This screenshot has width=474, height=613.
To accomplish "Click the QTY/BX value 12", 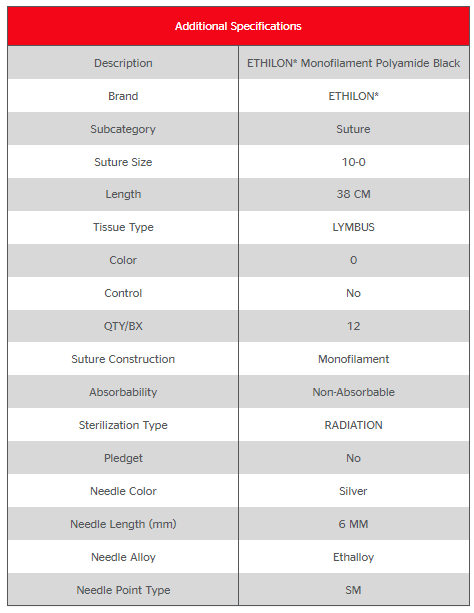I will point(353,326).
